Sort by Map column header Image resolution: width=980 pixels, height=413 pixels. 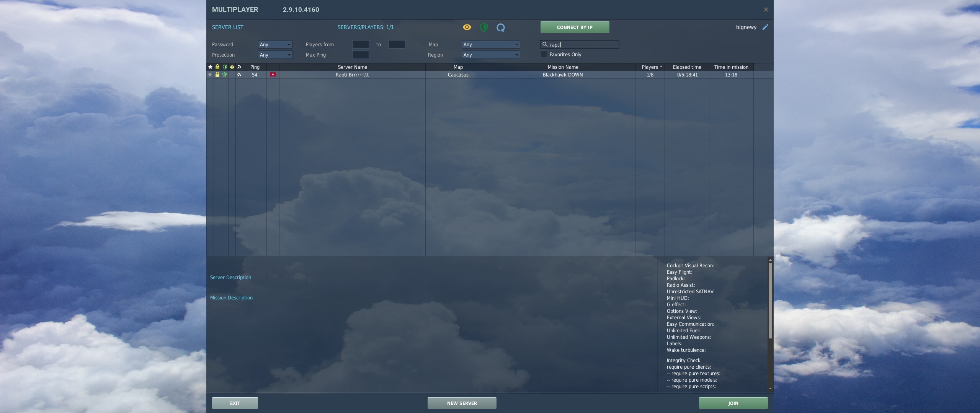[x=458, y=67]
